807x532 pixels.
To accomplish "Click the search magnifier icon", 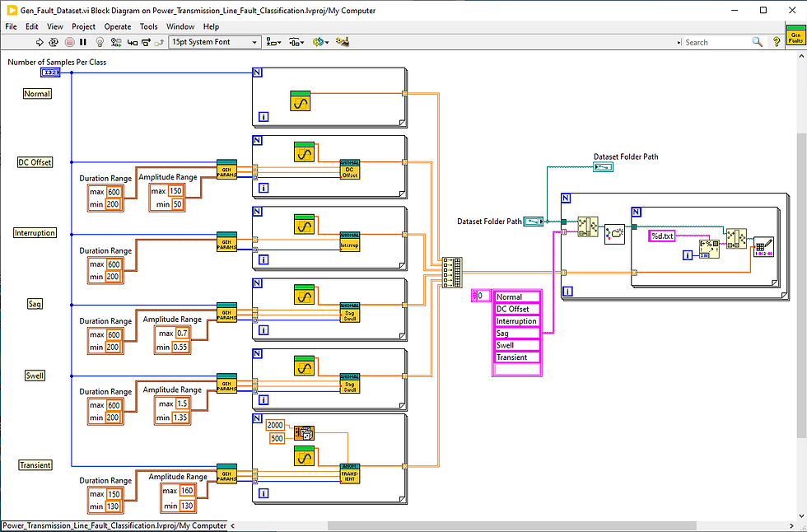I will click(x=757, y=42).
